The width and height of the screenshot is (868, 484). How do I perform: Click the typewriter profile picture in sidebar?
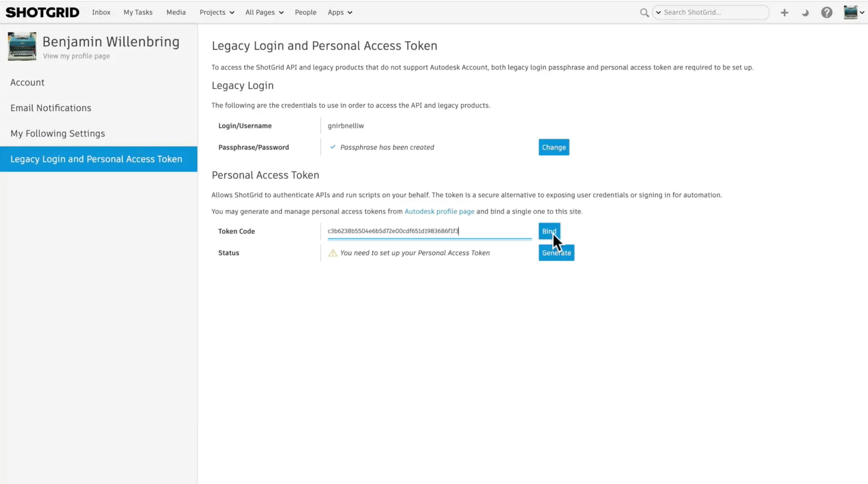[x=22, y=46]
